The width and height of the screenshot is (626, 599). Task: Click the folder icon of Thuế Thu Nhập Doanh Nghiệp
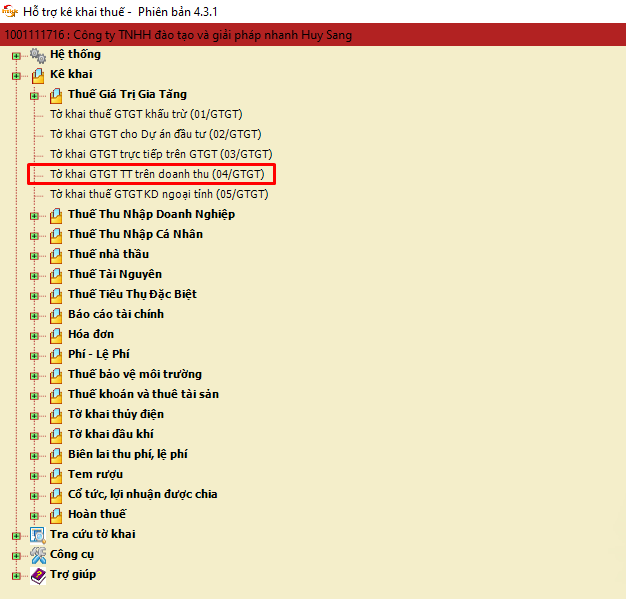tap(56, 216)
